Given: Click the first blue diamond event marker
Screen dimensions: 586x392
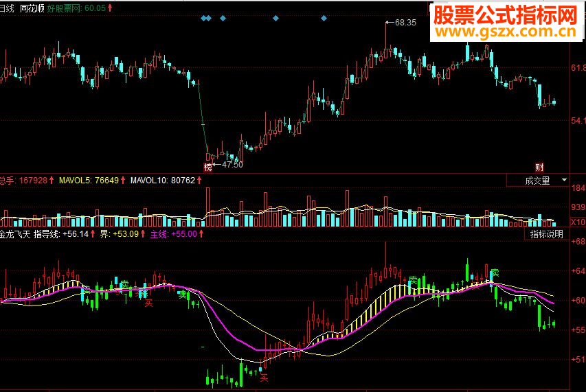Looking at the screenshot, I should (x=203, y=18).
